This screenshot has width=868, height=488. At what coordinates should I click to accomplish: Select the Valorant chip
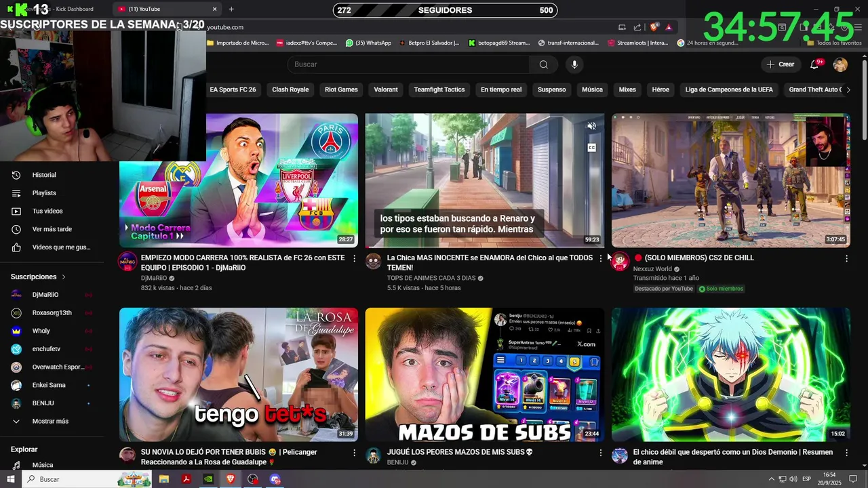(386, 89)
